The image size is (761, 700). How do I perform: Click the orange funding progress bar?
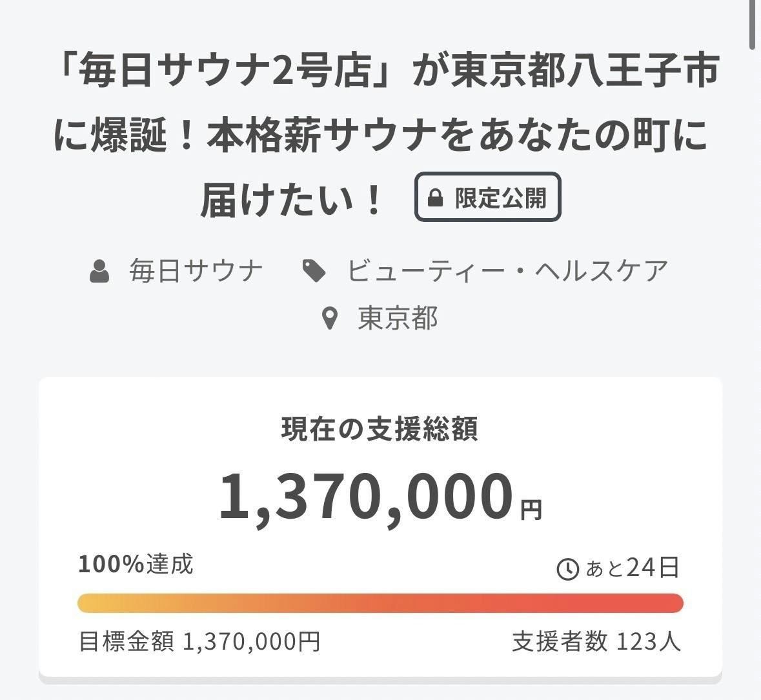[380, 603]
